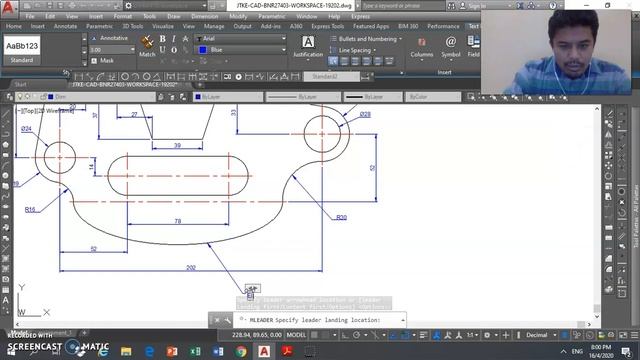Image resolution: width=640 pixels, height=360 pixels.
Task: Open Google Chrome from taskbar
Action: [x=241, y=351]
